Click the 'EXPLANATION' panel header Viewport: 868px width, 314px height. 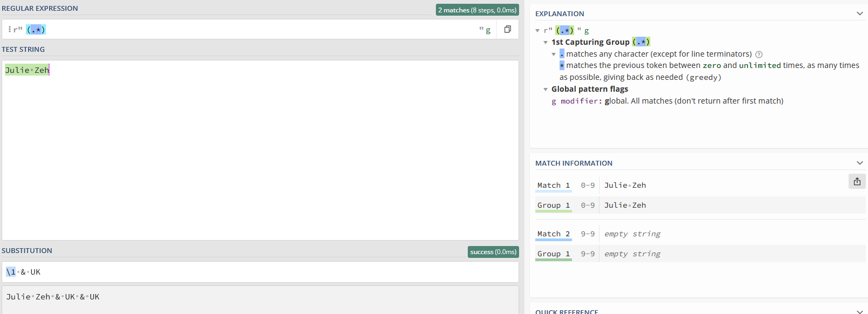560,13
